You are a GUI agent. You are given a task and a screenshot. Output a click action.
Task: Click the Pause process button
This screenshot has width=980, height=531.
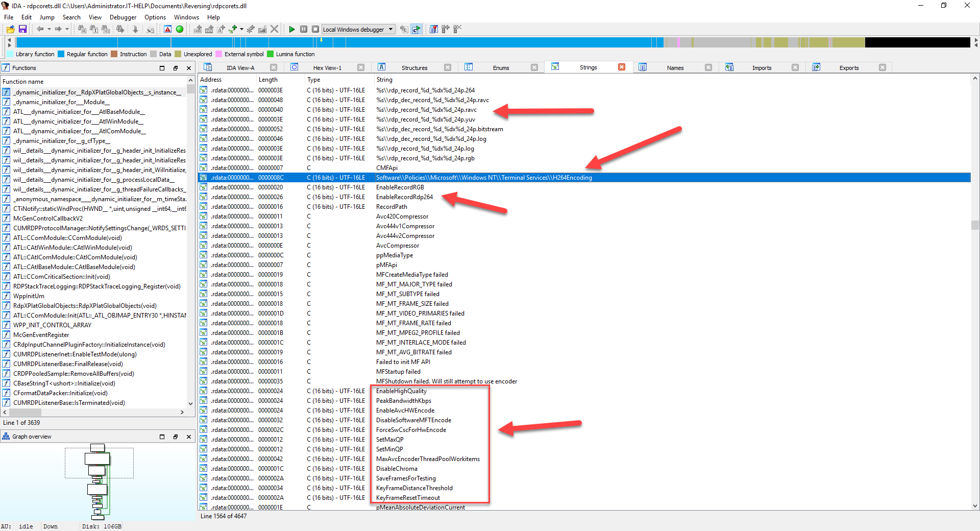click(304, 29)
